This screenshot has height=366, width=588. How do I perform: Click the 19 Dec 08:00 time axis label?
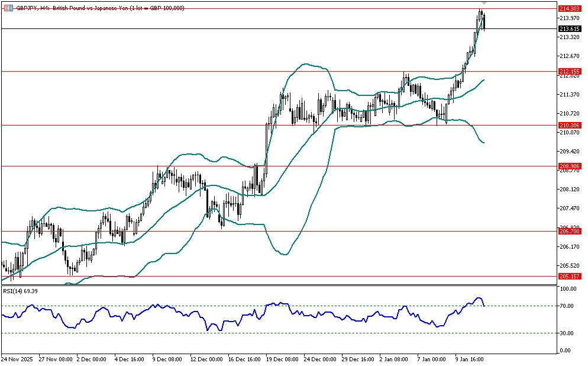282,359
